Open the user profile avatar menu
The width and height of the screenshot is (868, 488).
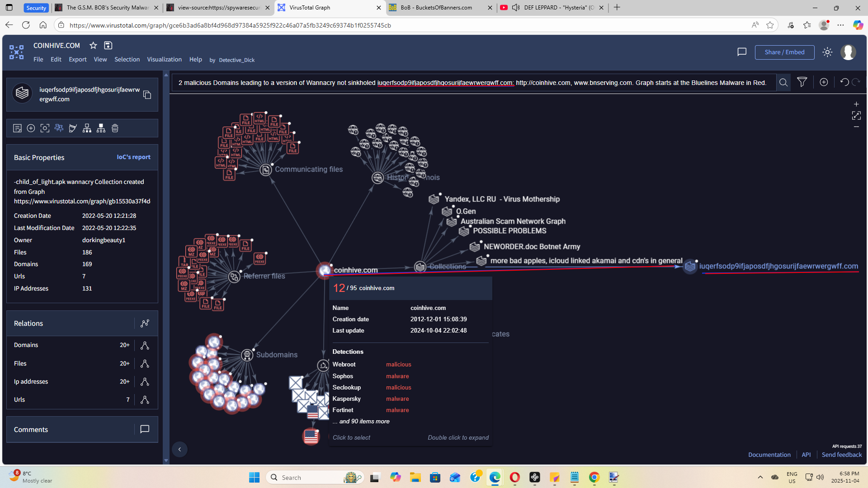pos(848,52)
